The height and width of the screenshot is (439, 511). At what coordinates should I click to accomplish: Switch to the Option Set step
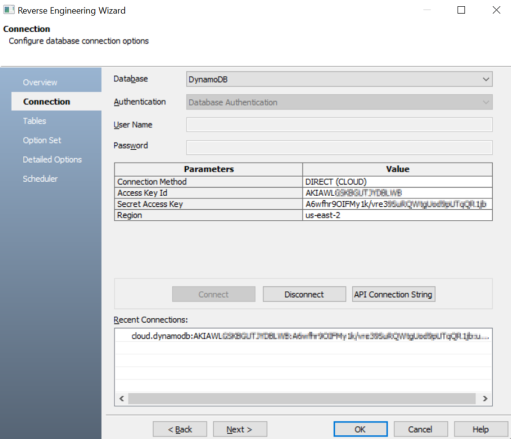tap(42, 140)
